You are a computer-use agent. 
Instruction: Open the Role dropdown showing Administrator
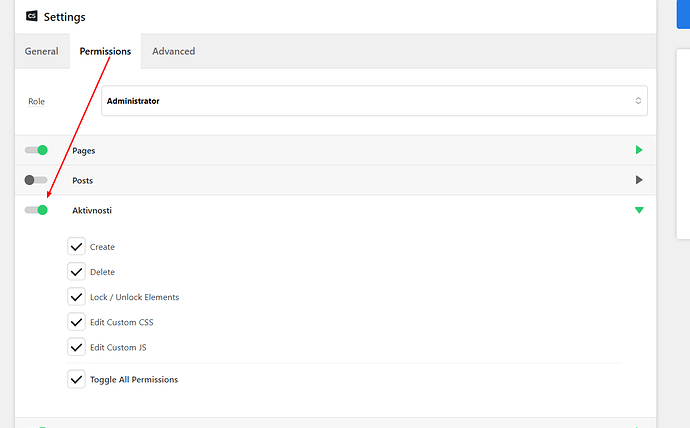click(x=374, y=101)
